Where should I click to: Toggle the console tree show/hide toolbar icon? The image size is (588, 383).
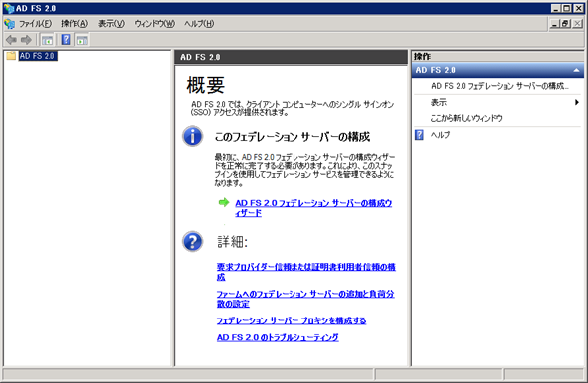point(47,40)
